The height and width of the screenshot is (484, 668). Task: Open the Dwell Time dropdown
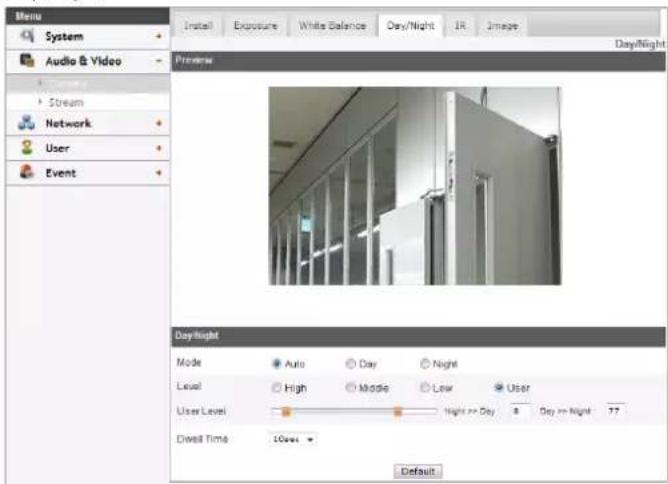click(293, 439)
